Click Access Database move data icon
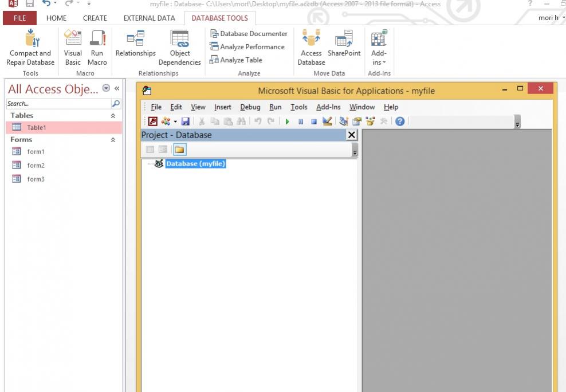This screenshot has width=566, height=392. click(x=311, y=48)
